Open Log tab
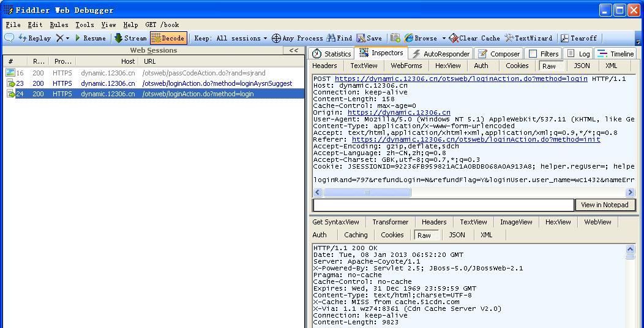 click(x=578, y=53)
